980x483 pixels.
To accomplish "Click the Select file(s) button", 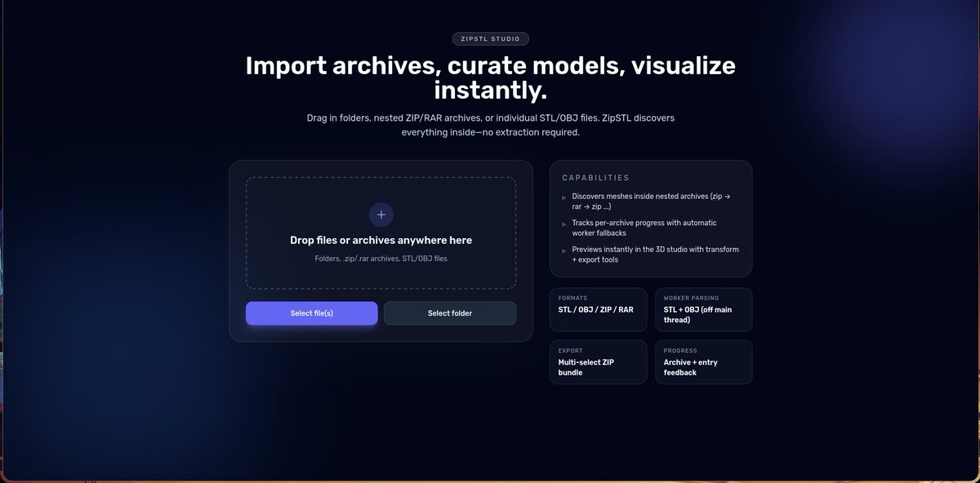I will click(311, 313).
